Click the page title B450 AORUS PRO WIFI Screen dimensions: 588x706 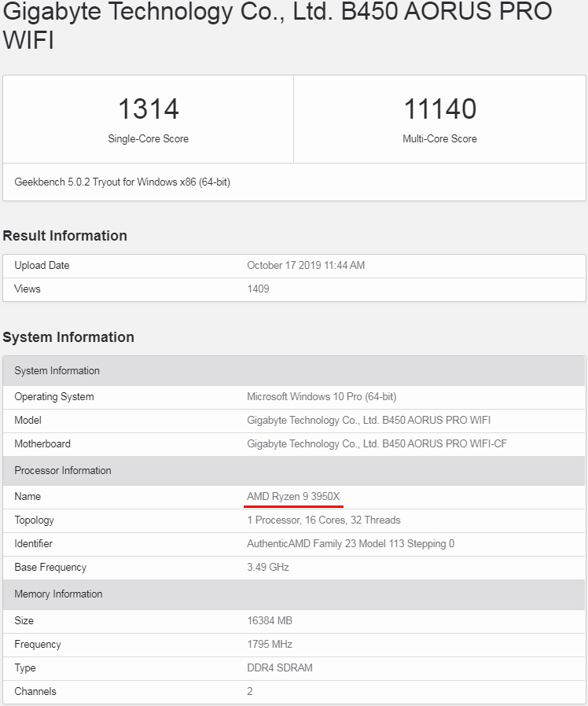277,25
